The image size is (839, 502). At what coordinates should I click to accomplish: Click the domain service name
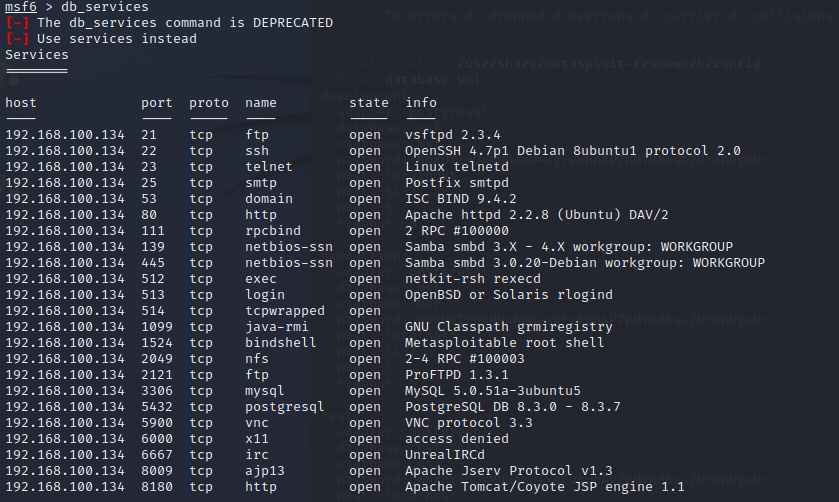tap(269, 199)
